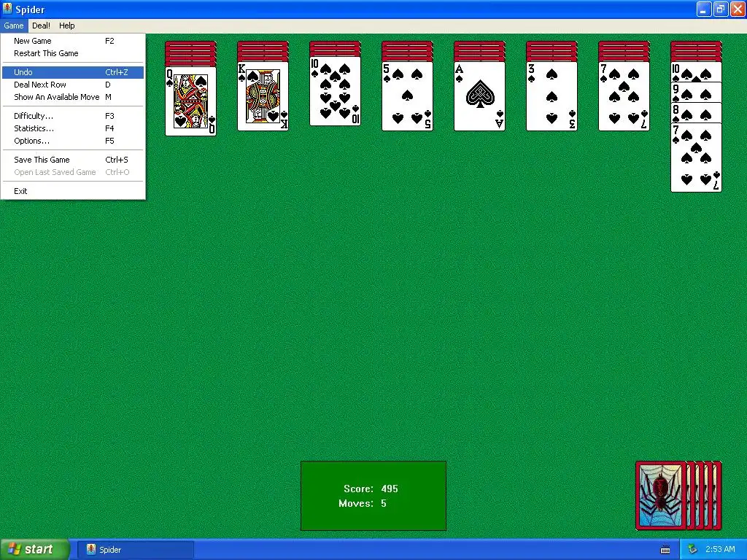Select Restart This Game
Viewport: 747px width, 560px height.
coord(73,53)
